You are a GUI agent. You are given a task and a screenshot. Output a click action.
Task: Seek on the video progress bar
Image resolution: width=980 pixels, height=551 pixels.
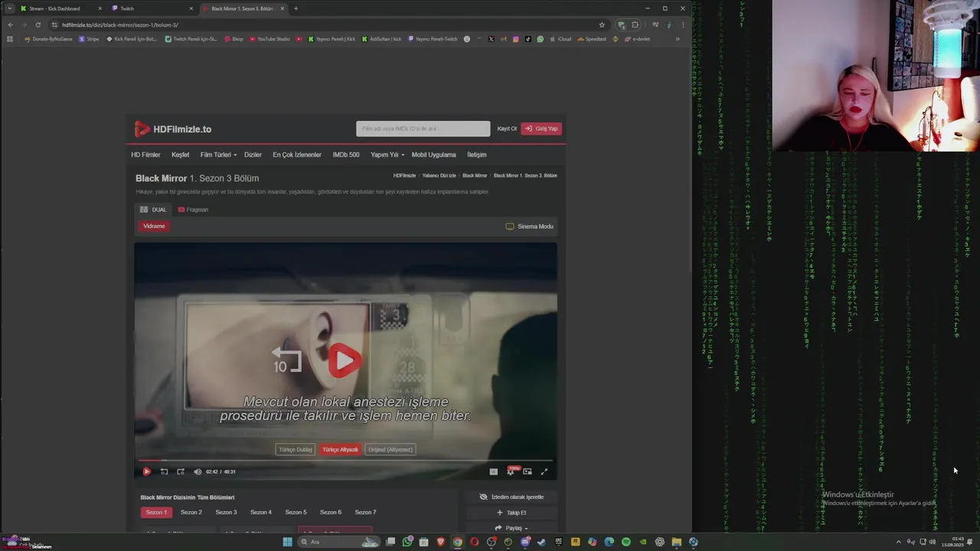(x=345, y=461)
